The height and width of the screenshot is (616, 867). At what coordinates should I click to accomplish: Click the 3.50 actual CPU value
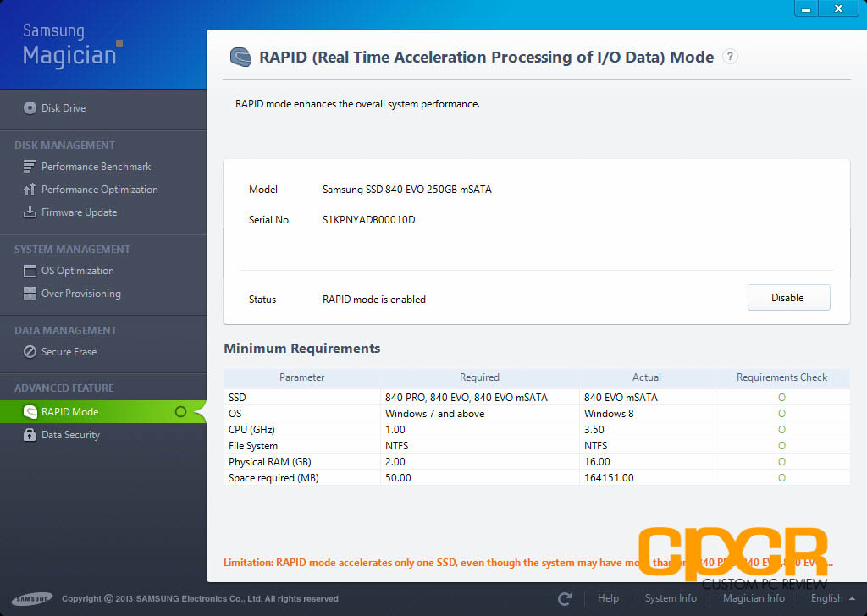pos(594,430)
